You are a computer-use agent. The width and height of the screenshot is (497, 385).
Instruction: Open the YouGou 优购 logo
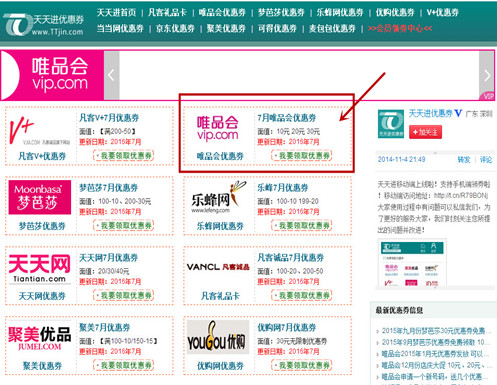pyautogui.click(x=218, y=337)
